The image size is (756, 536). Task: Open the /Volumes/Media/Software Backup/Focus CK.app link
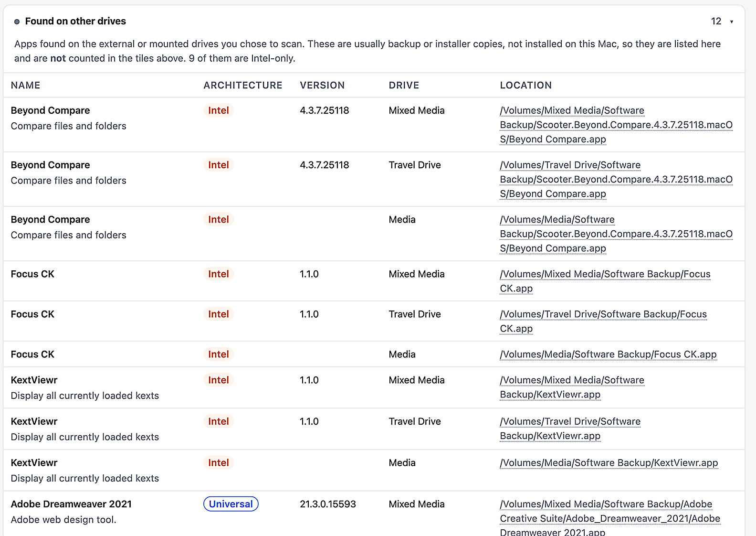click(608, 354)
